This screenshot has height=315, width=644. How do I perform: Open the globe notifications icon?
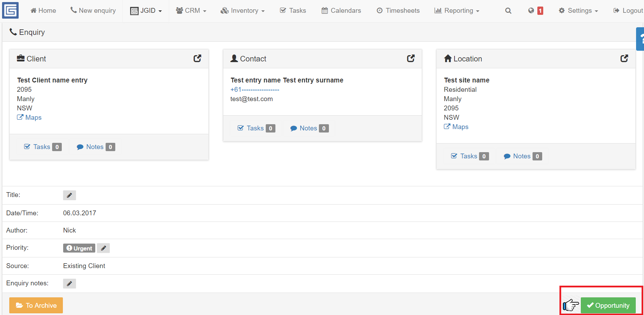(531, 11)
